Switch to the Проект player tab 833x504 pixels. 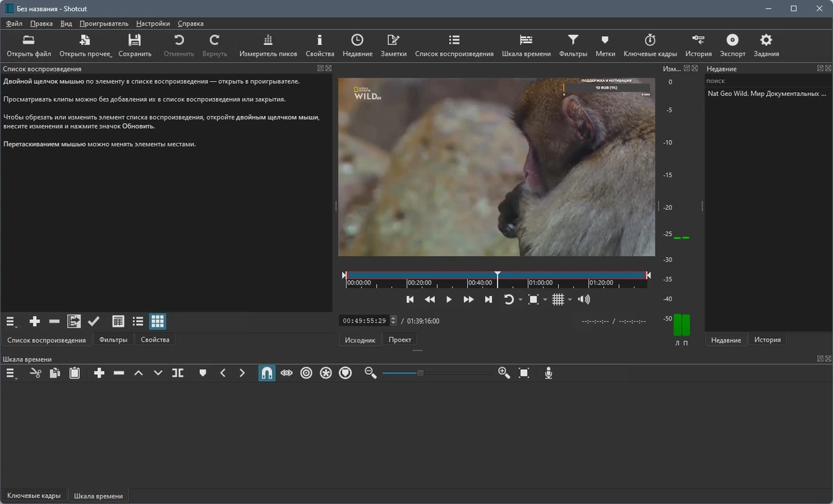(x=400, y=339)
